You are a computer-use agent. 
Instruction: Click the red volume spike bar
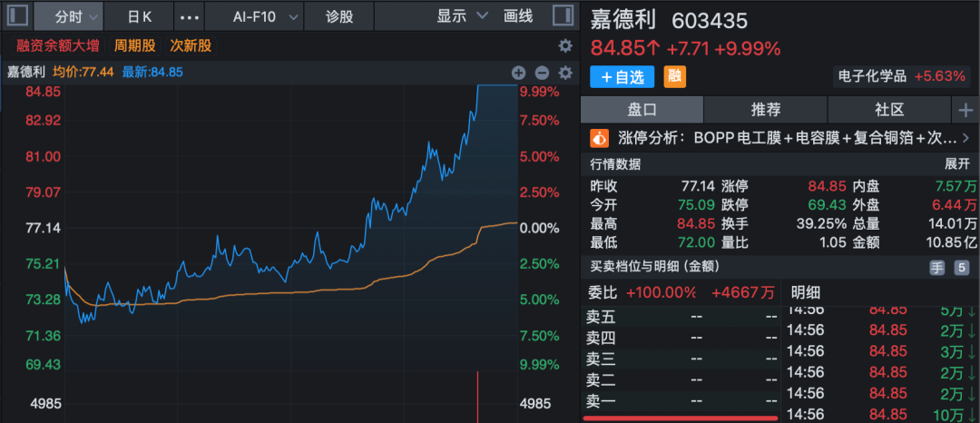pos(478,397)
